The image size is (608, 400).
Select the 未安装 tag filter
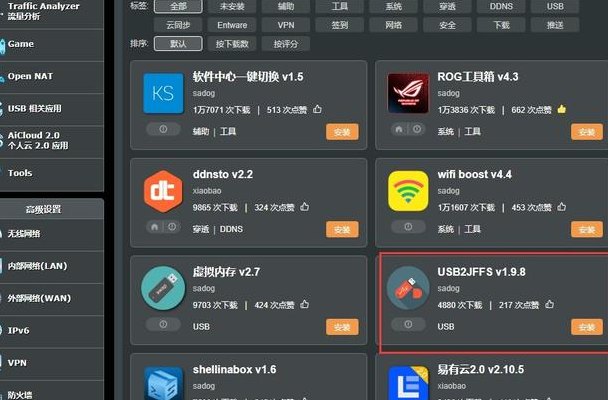click(x=232, y=6)
